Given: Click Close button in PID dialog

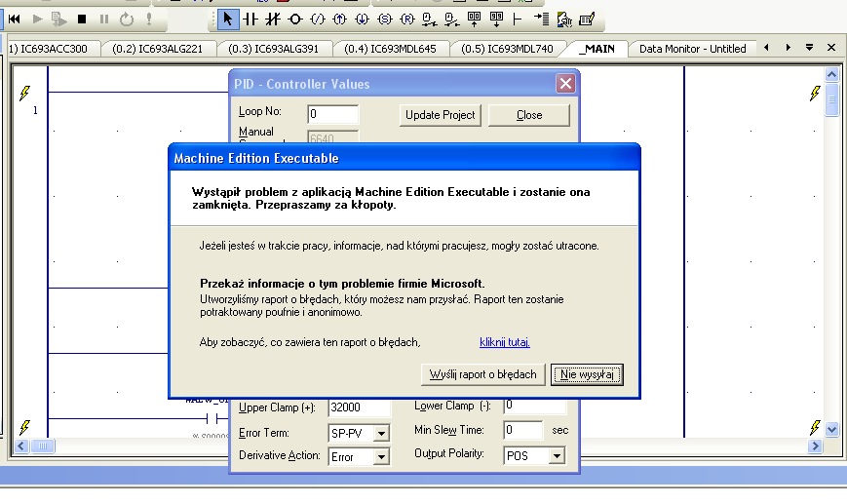Looking at the screenshot, I should click(529, 115).
